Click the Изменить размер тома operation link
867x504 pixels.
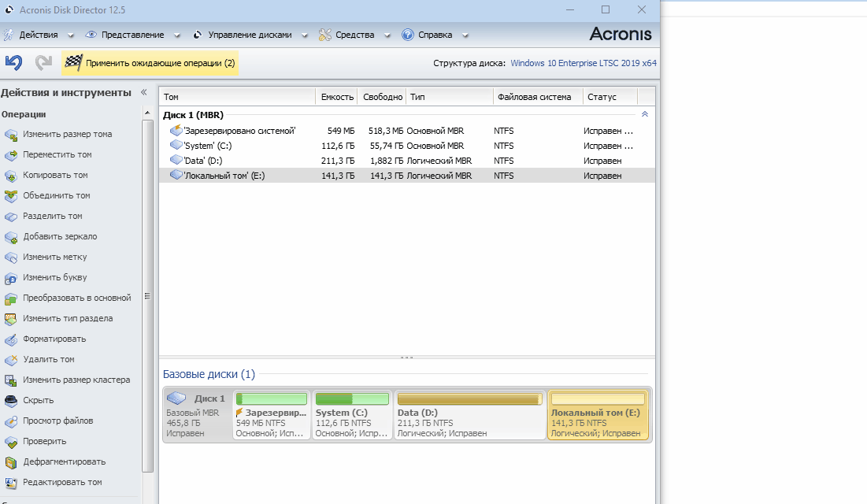tap(68, 135)
